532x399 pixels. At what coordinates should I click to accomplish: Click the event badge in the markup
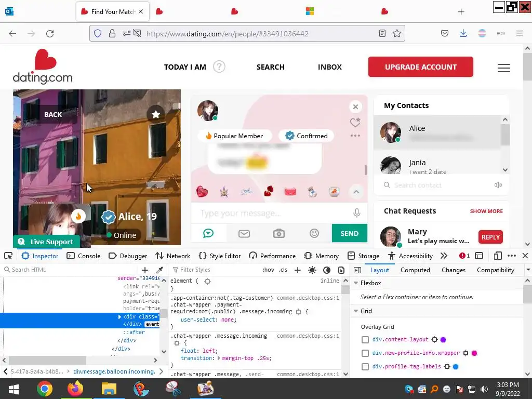pos(152,324)
